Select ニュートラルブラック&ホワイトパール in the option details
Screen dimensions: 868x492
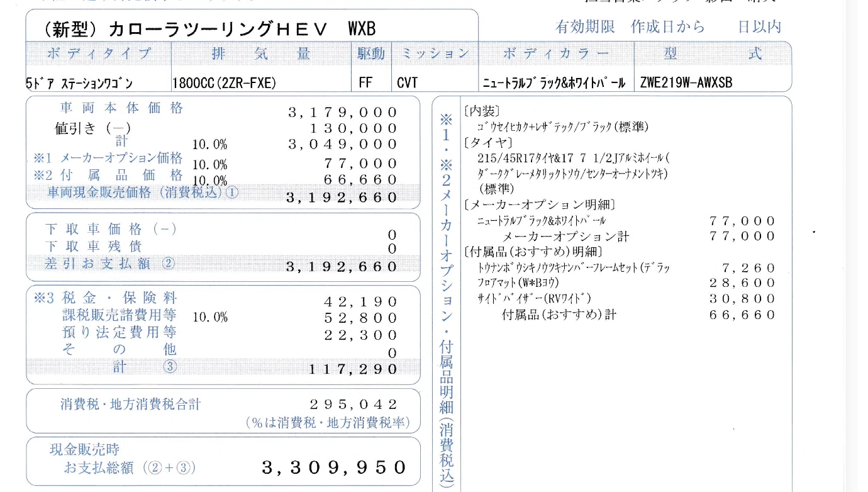(x=542, y=221)
